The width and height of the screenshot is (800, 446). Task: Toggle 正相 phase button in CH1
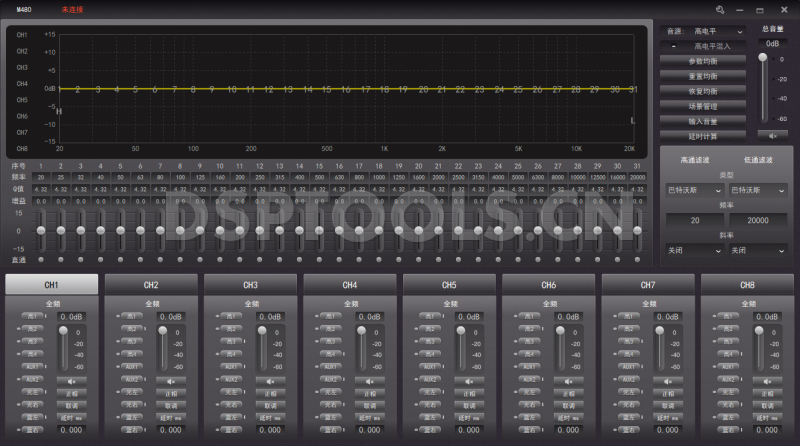71,393
